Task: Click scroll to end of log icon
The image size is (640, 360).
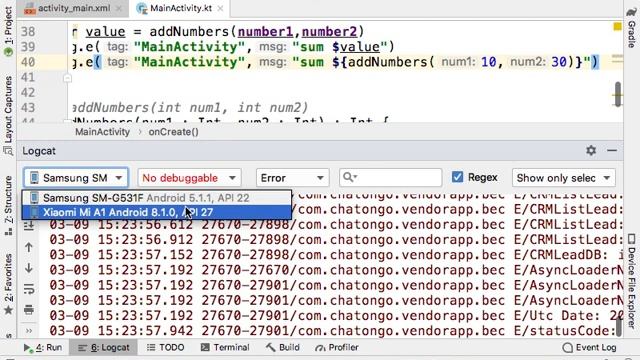Action: point(29,226)
